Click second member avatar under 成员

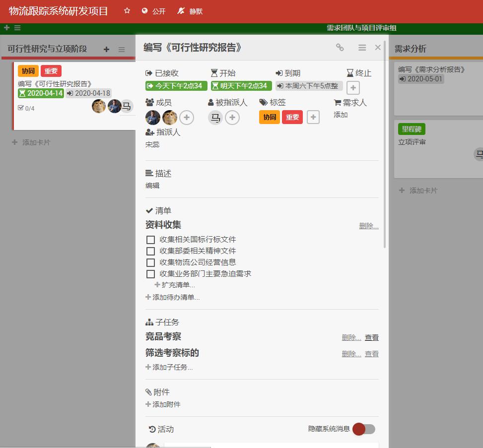coord(170,117)
